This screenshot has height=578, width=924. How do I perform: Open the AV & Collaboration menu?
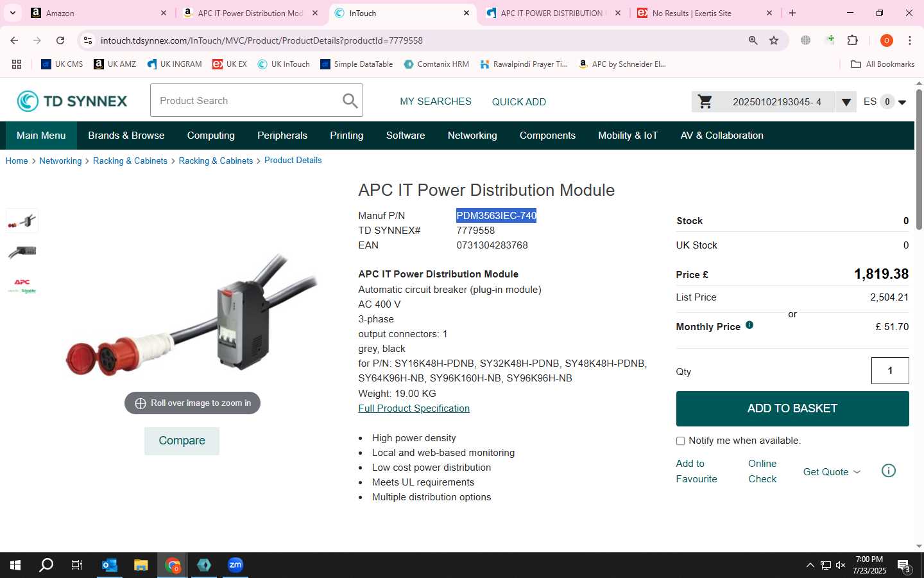point(722,136)
